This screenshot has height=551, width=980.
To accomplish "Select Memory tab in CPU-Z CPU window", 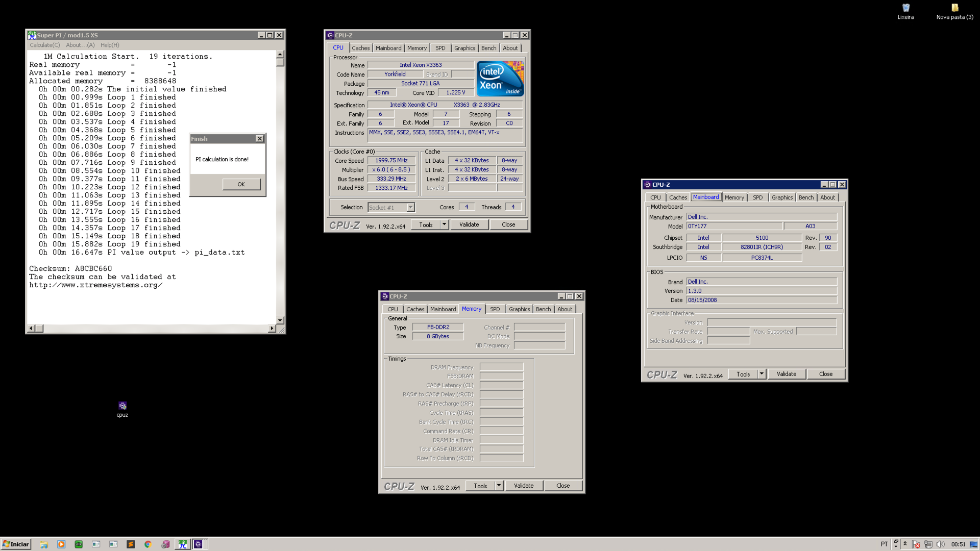I will coord(417,48).
